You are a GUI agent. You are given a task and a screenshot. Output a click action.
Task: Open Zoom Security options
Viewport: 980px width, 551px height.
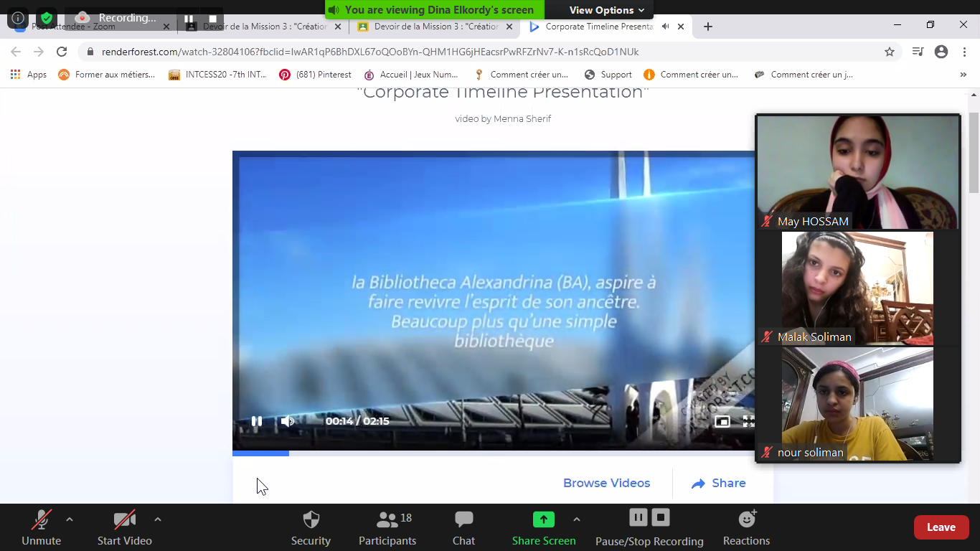click(311, 528)
